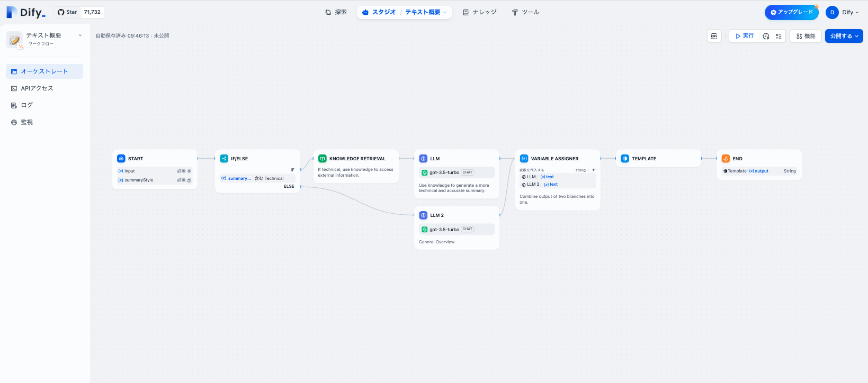Expand the 公開する publish dropdown
Screen dimensions: 868x383
point(844,36)
